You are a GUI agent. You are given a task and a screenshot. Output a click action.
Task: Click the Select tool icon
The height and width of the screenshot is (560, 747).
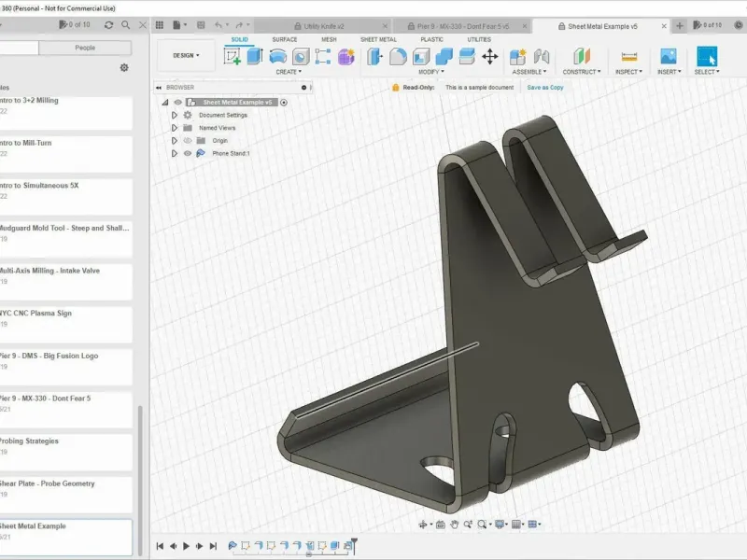[x=707, y=57]
